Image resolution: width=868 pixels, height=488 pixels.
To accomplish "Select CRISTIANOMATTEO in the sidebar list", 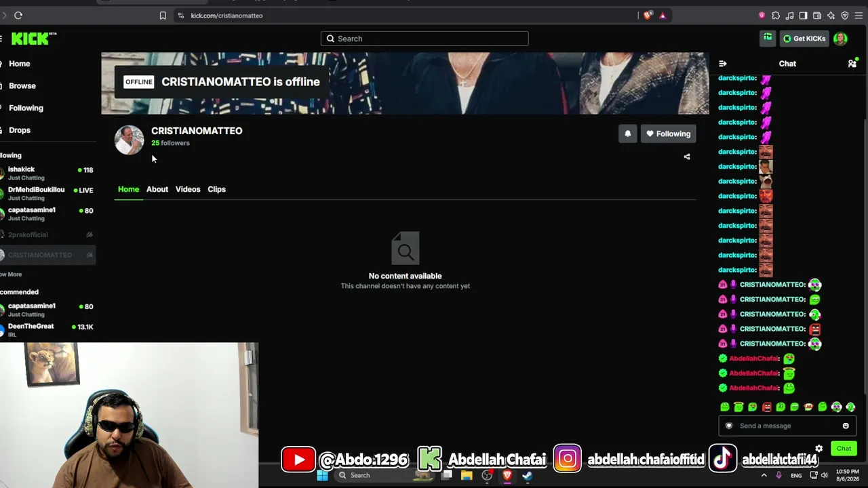I will 47,255.
